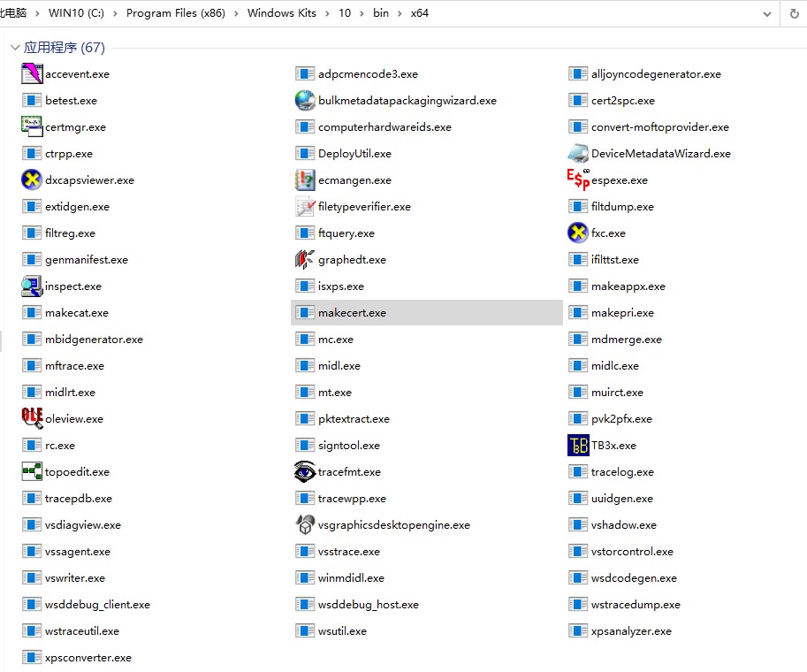Select the espexe.exe icon
This screenshot has width=807, height=672.
pos(577,179)
